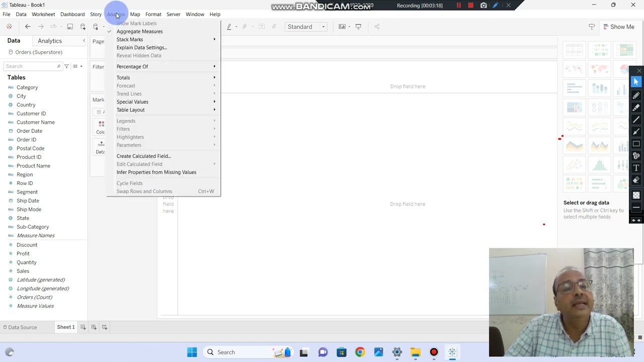644x362 pixels.
Task: Open the Bandicam color picker swatch
Action: pyautogui.click(x=636, y=195)
